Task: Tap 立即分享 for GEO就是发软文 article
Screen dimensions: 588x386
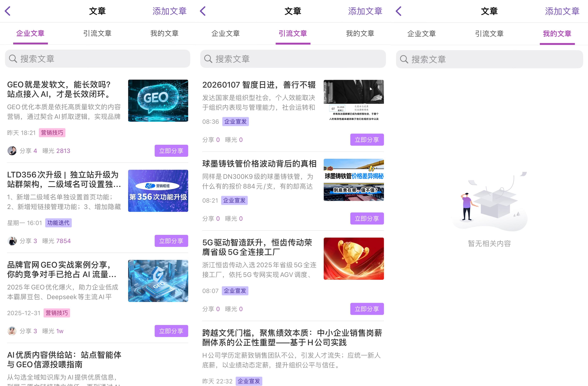Action: click(x=171, y=151)
